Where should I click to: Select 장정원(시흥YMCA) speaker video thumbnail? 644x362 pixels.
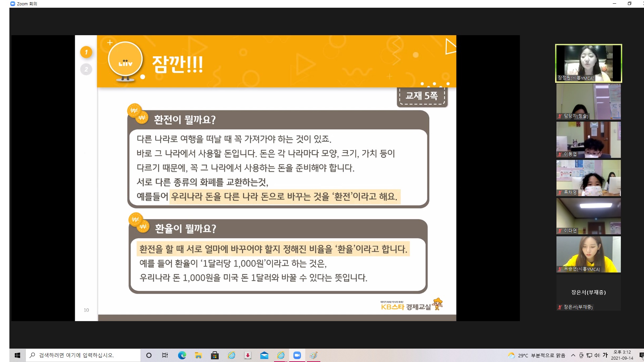588,63
